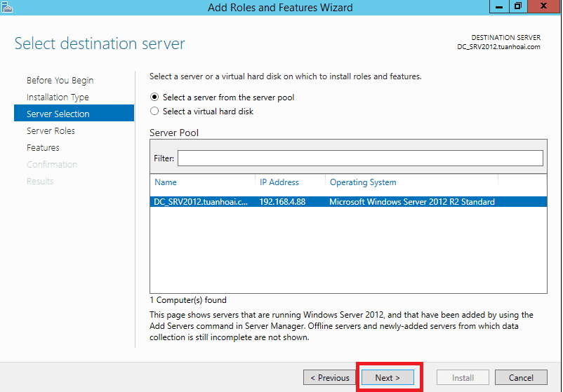Select the DC_SRV2012.tuanhoai.com server row
Image resolution: width=563 pixels, height=392 pixels.
click(348, 201)
